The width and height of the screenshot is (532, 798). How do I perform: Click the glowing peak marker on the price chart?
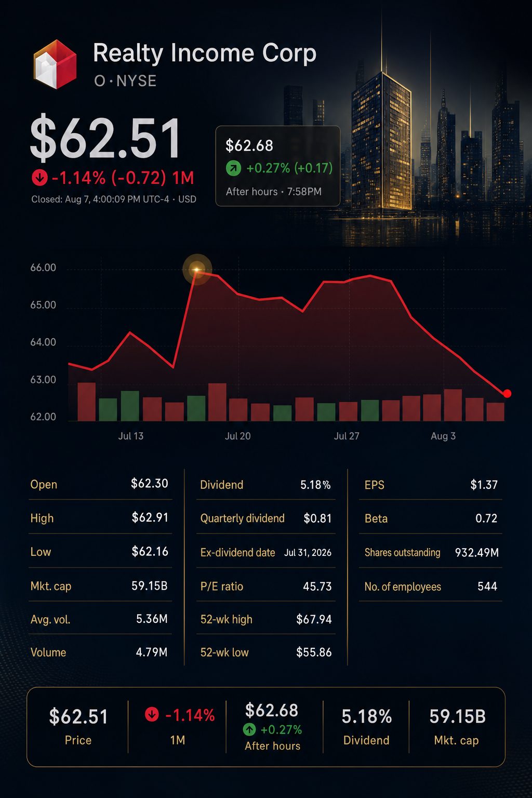[197, 269]
